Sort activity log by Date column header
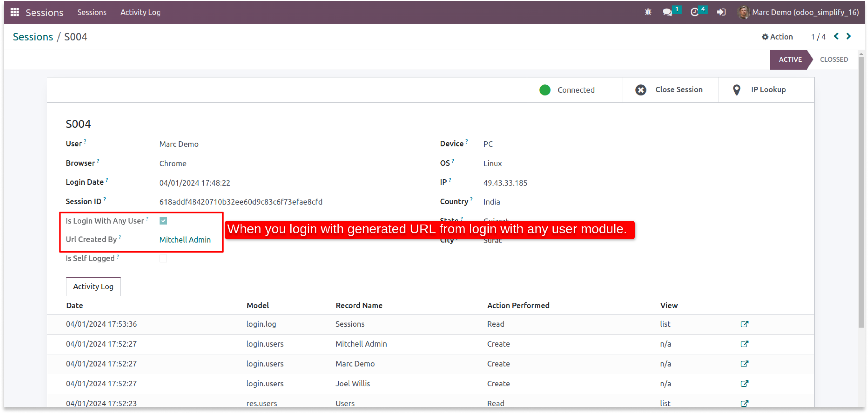This screenshot has height=413, width=868. pos(75,305)
